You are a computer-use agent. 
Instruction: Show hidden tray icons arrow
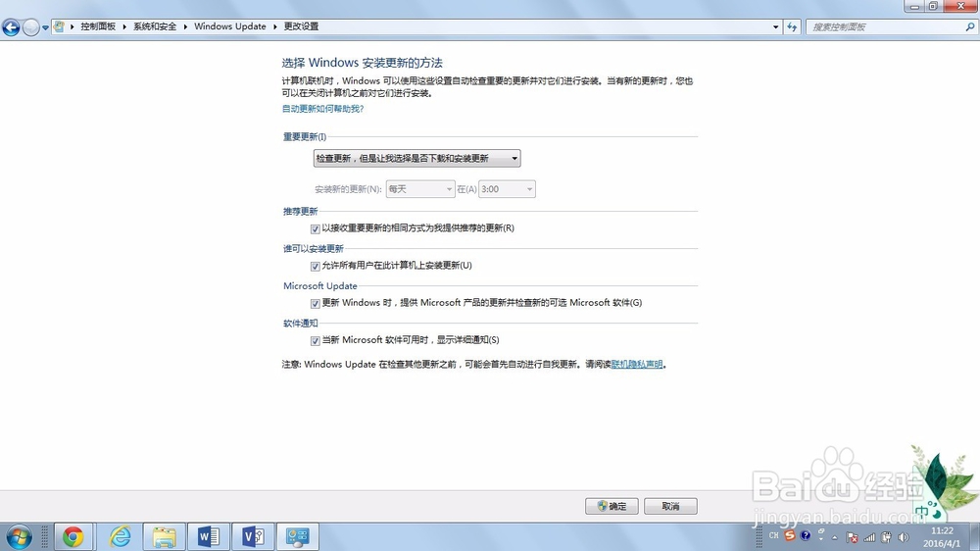835,537
